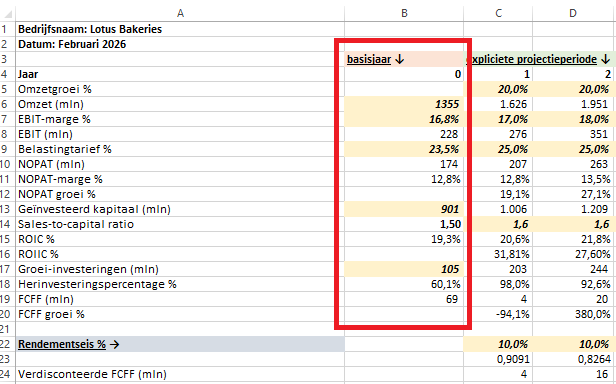This screenshot has width=616, height=384.
Task: Select column C header
Action: coord(498,13)
